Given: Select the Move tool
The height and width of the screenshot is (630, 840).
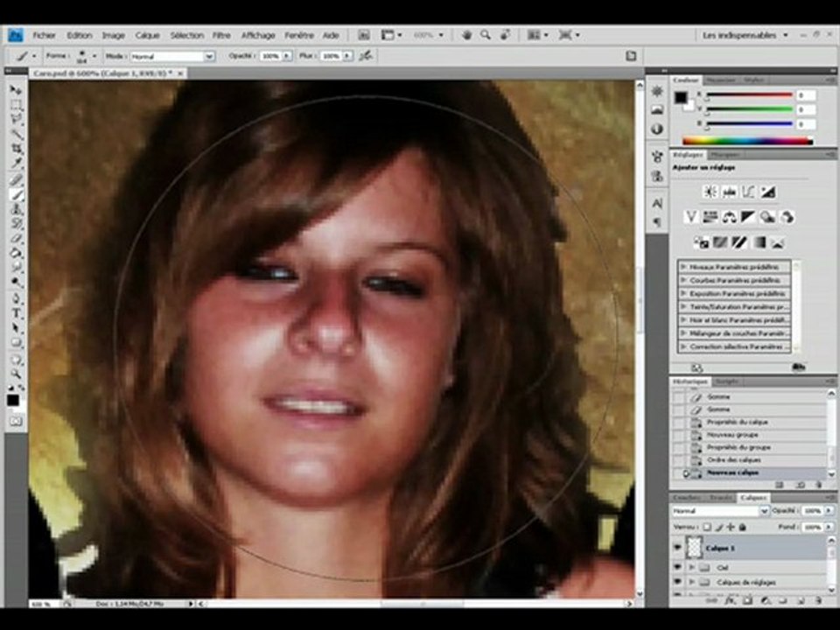Looking at the screenshot, I should click(x=16, y=89).
